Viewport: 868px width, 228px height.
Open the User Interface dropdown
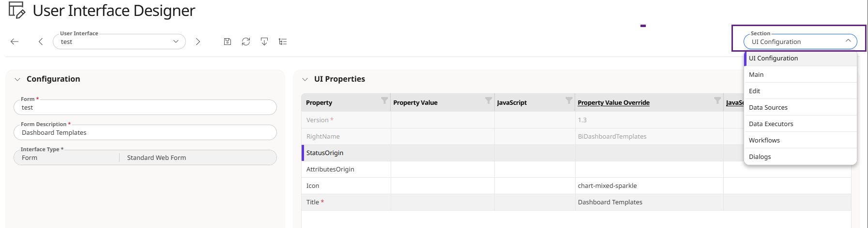click(119, 42)
